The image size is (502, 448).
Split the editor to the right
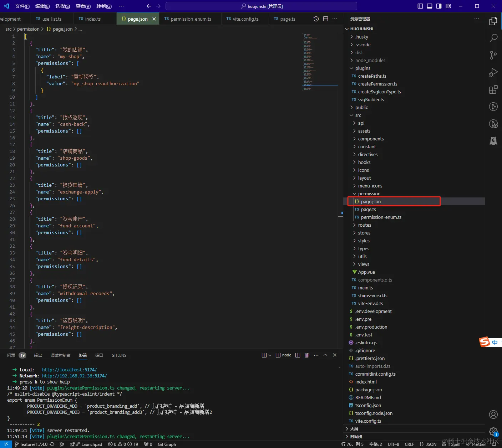325,19
